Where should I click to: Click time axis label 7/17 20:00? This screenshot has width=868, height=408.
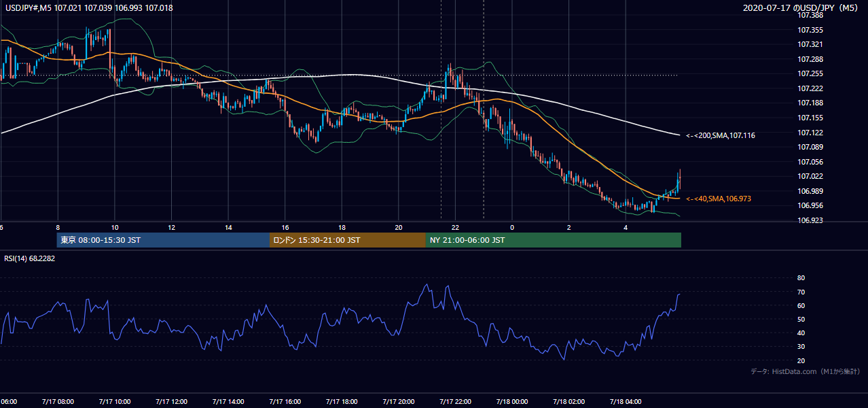[x=398, y=402]
